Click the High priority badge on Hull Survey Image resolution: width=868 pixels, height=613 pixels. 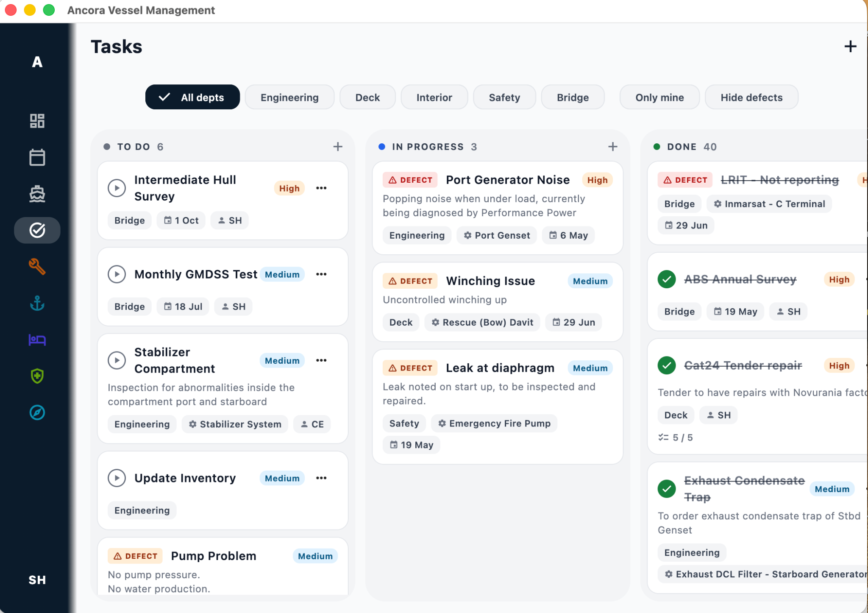pos(289,188)
